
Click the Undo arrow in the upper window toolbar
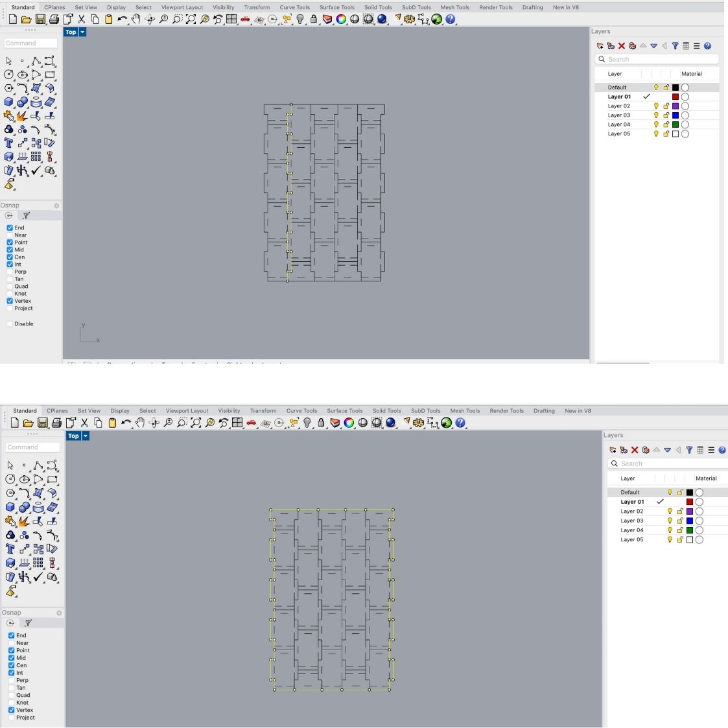[x=121, y=19]
